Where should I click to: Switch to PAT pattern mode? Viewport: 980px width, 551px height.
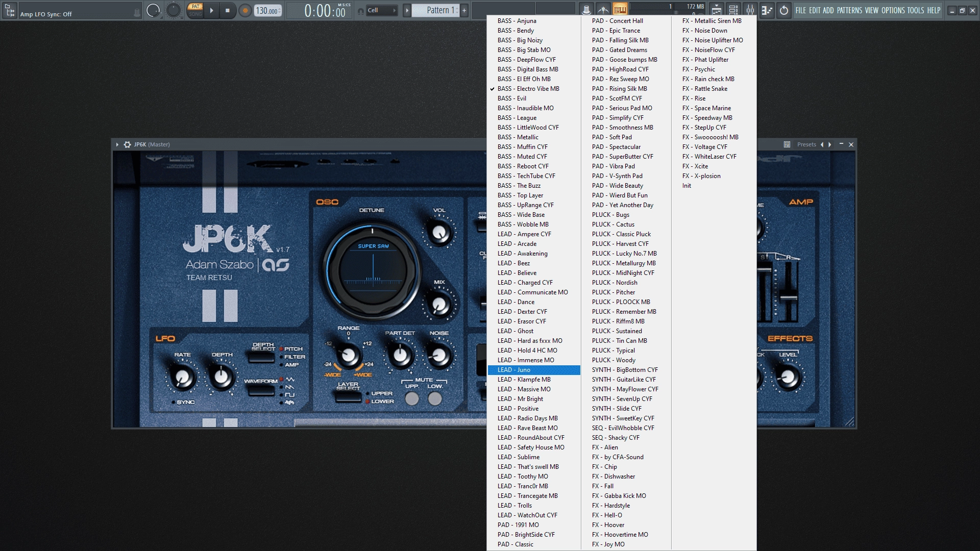195,7
